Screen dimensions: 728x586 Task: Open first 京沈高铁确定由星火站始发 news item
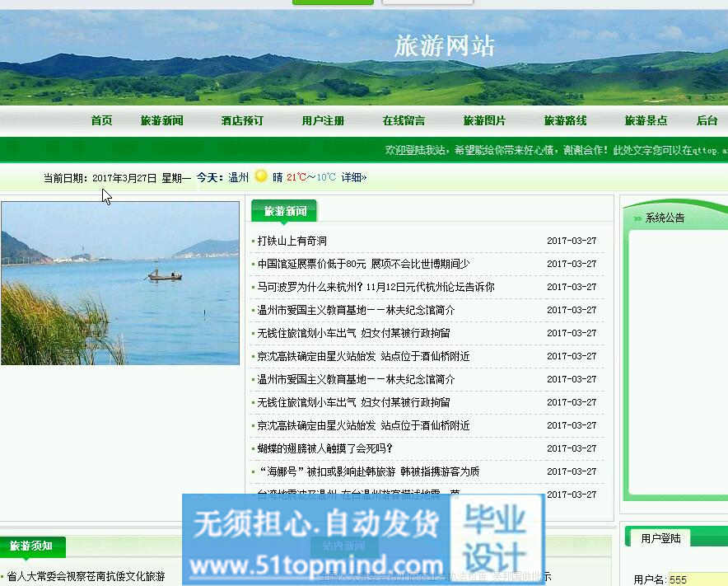coord(363,356)
